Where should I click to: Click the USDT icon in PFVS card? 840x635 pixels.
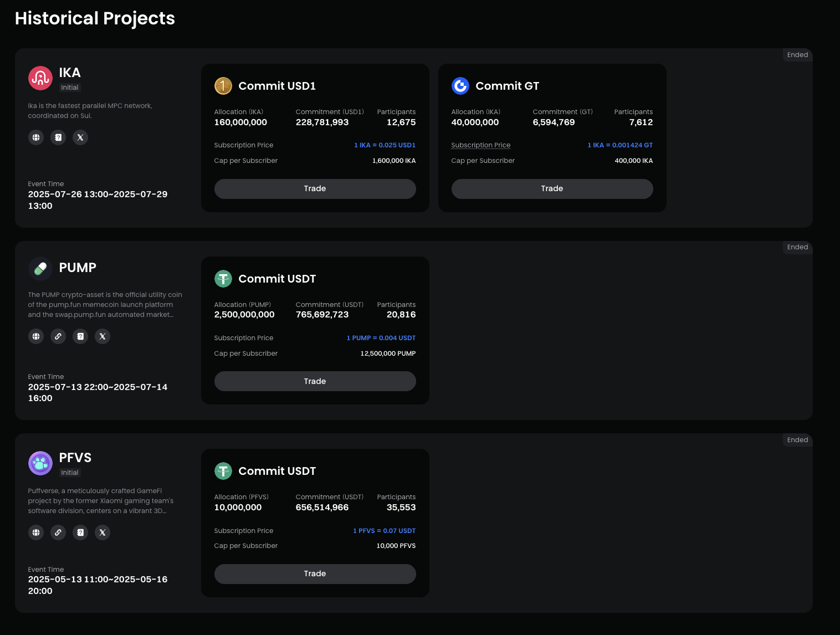(223, 471)
